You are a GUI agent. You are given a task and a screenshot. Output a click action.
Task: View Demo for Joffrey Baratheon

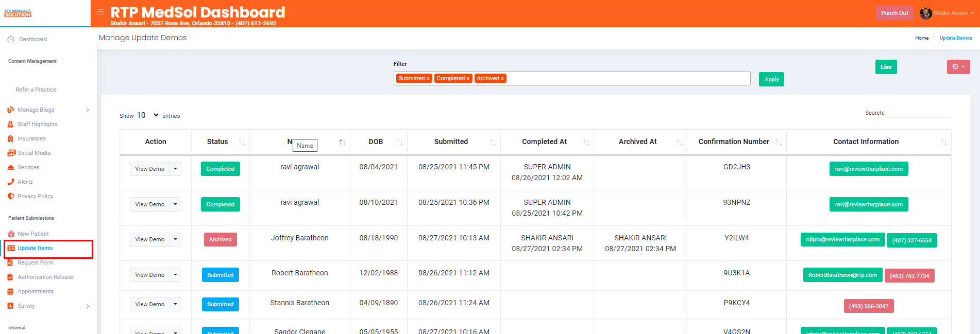[x=150, y=239]
